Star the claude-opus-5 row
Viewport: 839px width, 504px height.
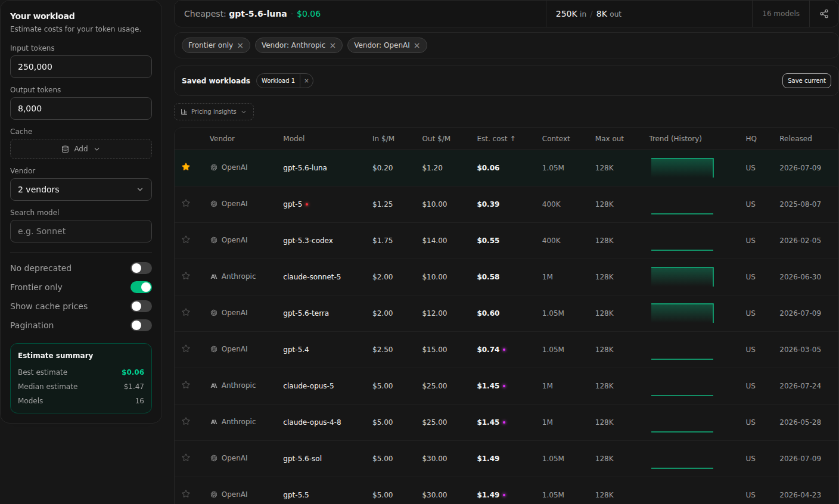186,385
